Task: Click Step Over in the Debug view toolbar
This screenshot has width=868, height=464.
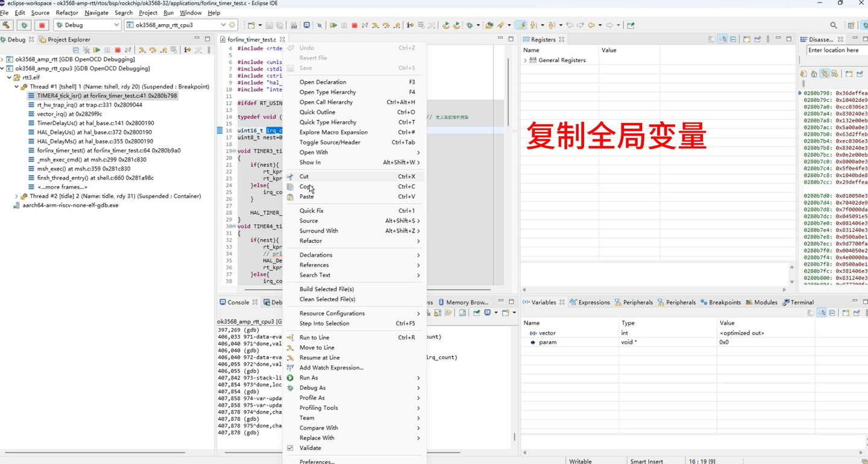Action: point(153,50)
